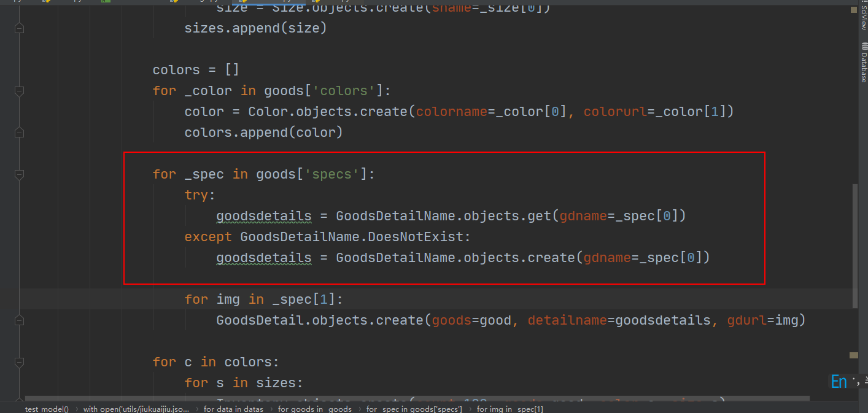
Task: Click the 'colorurl' keyword argument
Action: coord(615,112)
